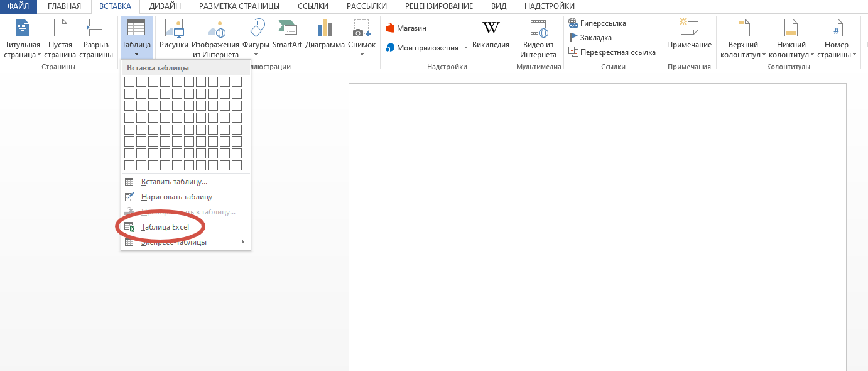Viewport: 868px width, 371px height.
Task: Choose Таблица Excel from the menu
Action: [165, 227]
